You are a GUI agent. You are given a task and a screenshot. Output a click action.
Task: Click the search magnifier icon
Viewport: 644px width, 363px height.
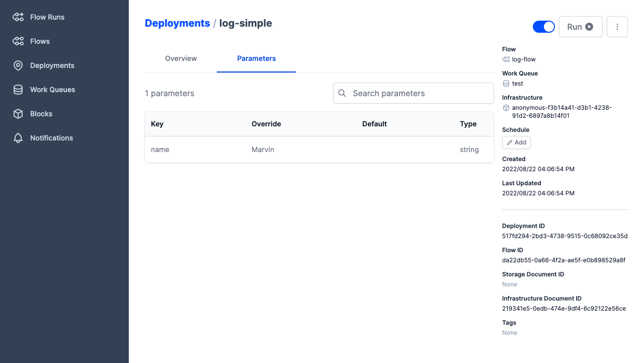point(342,93)
